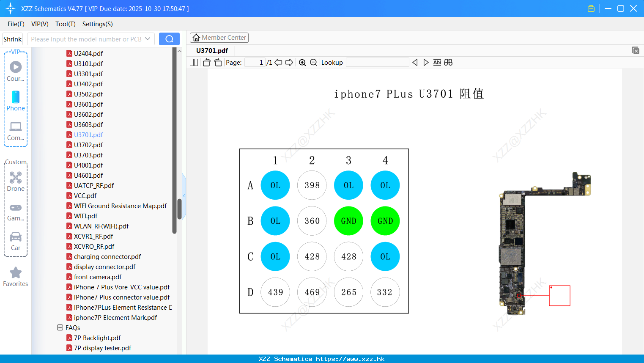Open the Member Center button
Viewport: 644px width, 363px height.
tap(219, 38)
